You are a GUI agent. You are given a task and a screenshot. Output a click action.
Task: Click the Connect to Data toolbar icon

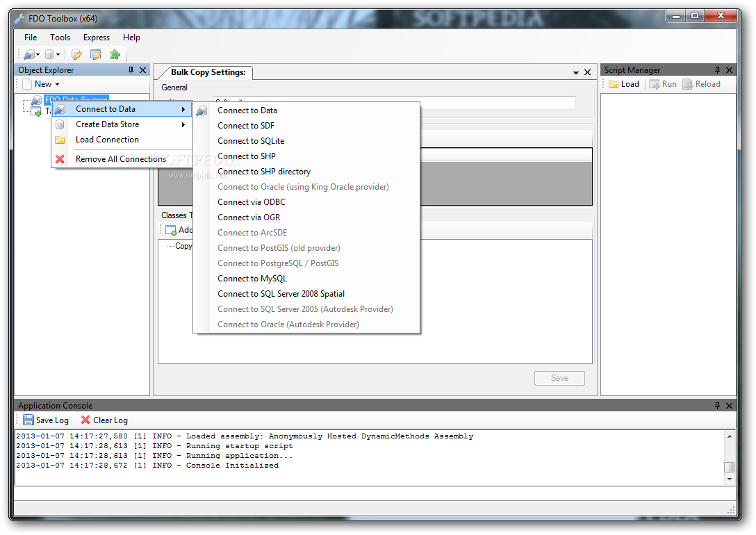pos(29,54)
